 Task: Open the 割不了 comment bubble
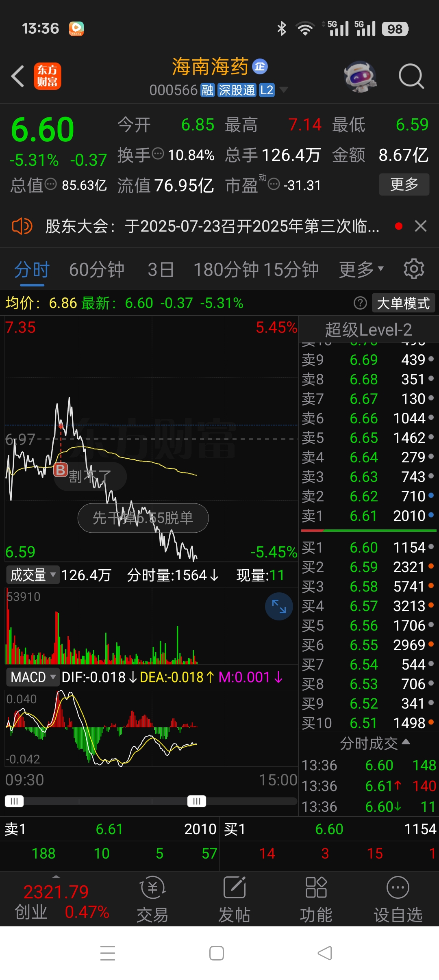pos(90,476)
